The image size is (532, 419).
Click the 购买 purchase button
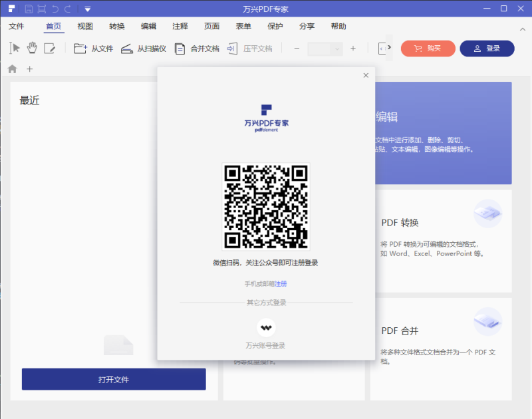point(428,49)
